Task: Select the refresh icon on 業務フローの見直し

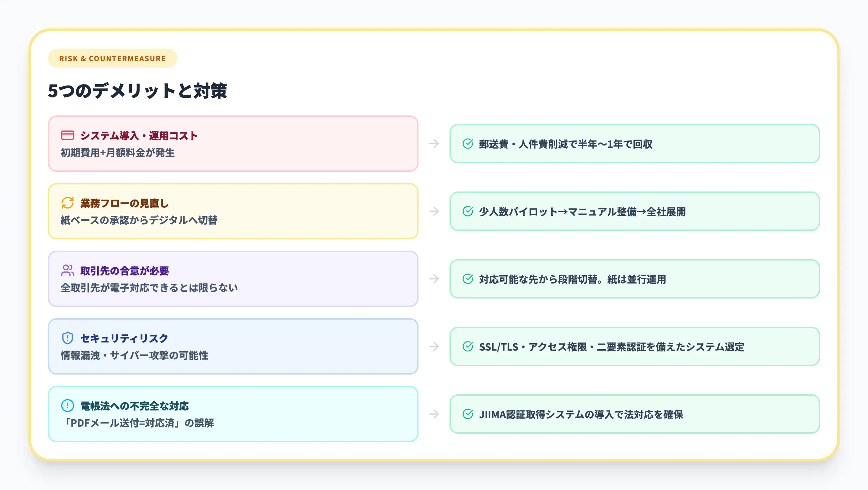Action: click(67, 203)
